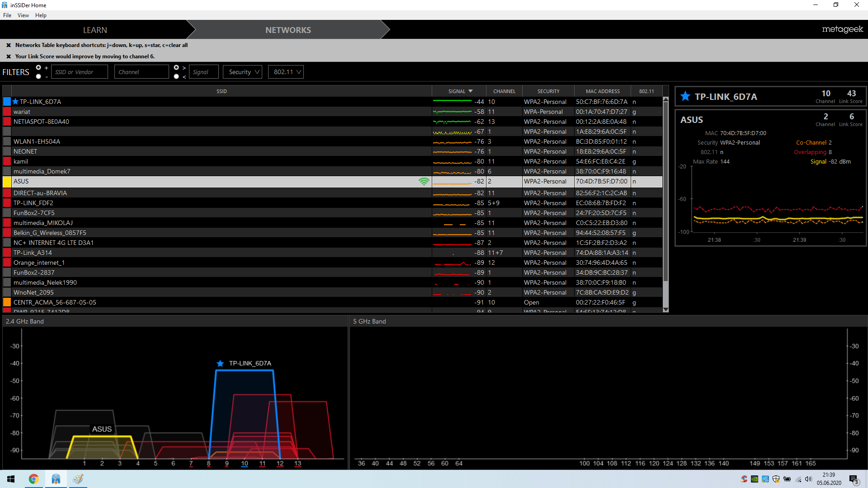This screenshot has height=488, width=868.
Task: Close the Link Score channel 6 tip
Action: pyautogui.click(x=9, y=56)
